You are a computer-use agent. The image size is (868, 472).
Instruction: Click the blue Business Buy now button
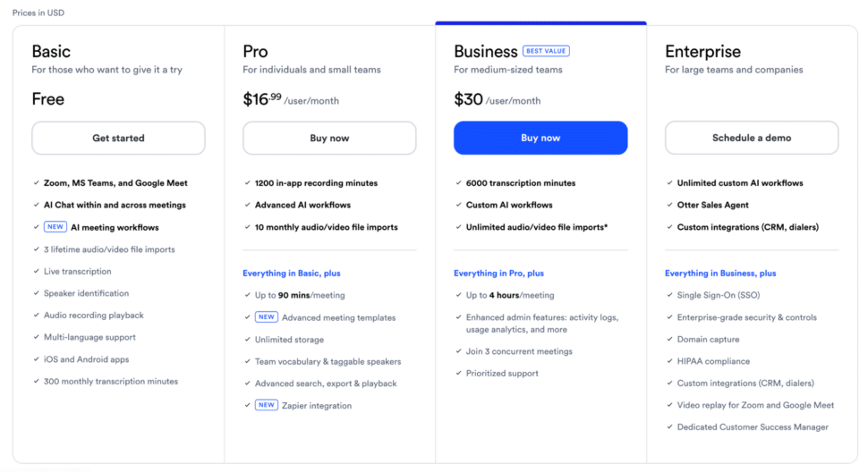coord(540,139)
